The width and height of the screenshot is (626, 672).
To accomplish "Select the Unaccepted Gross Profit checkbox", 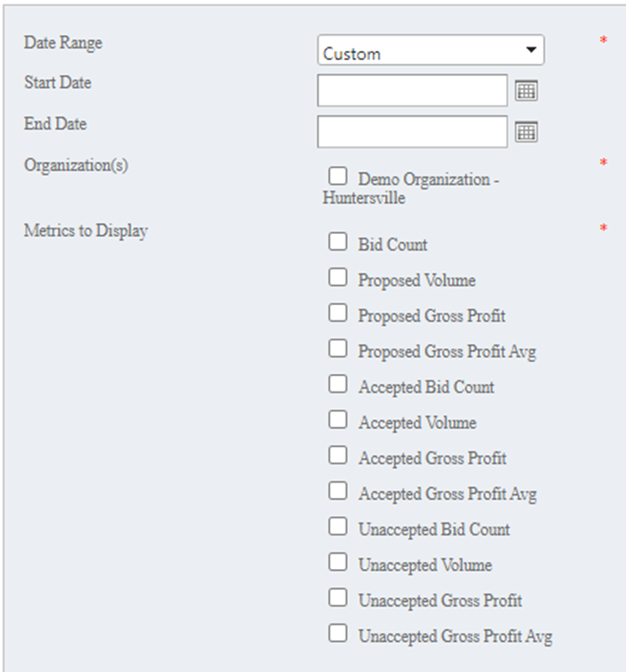I will [x=338, y=597].
